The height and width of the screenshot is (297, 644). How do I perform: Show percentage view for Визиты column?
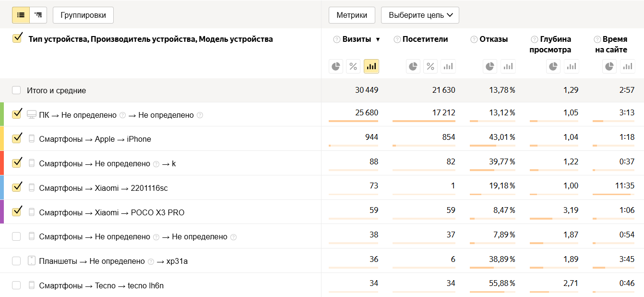pyautogui.click(x=353, y=66)
